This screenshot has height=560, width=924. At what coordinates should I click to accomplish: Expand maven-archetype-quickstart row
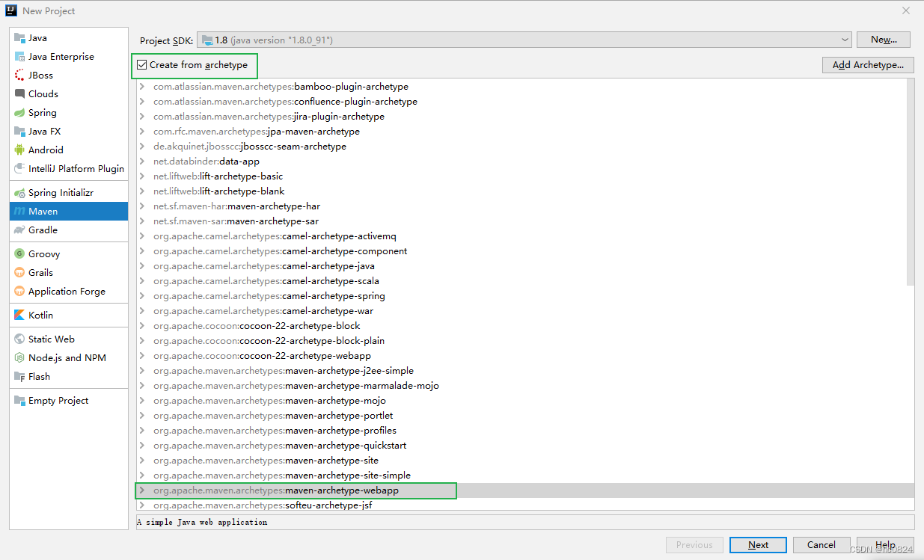141,446
